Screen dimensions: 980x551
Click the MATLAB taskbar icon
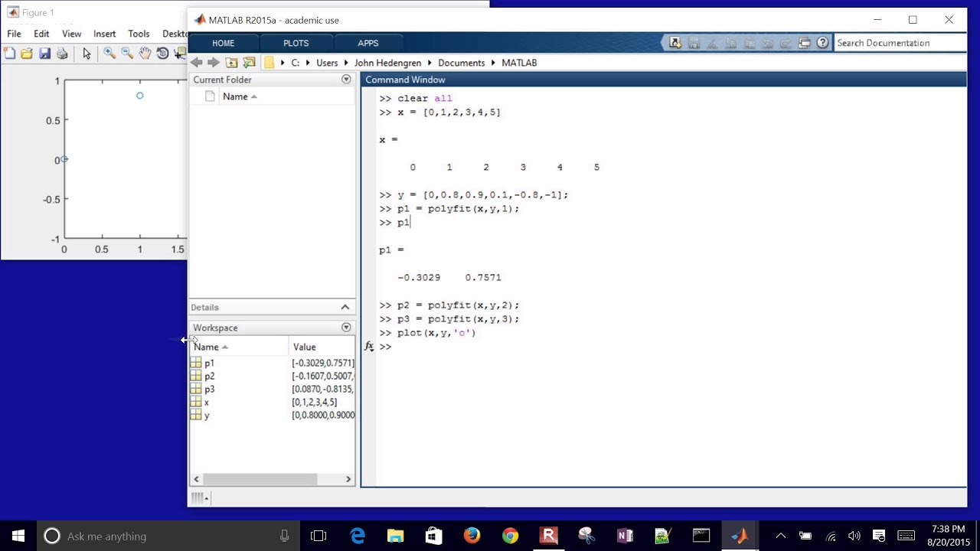740,536
